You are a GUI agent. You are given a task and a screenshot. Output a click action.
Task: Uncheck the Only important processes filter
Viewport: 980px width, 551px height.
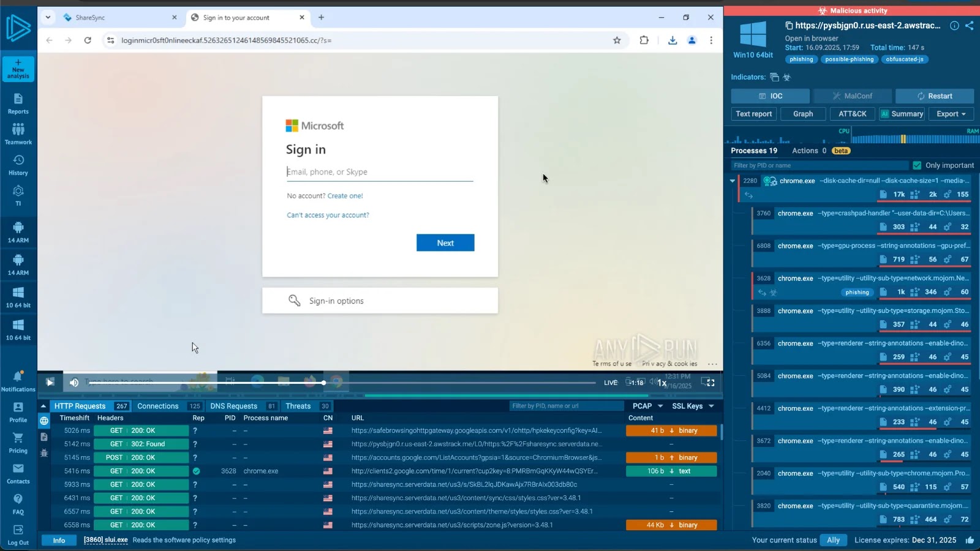[x=918, y=165]
